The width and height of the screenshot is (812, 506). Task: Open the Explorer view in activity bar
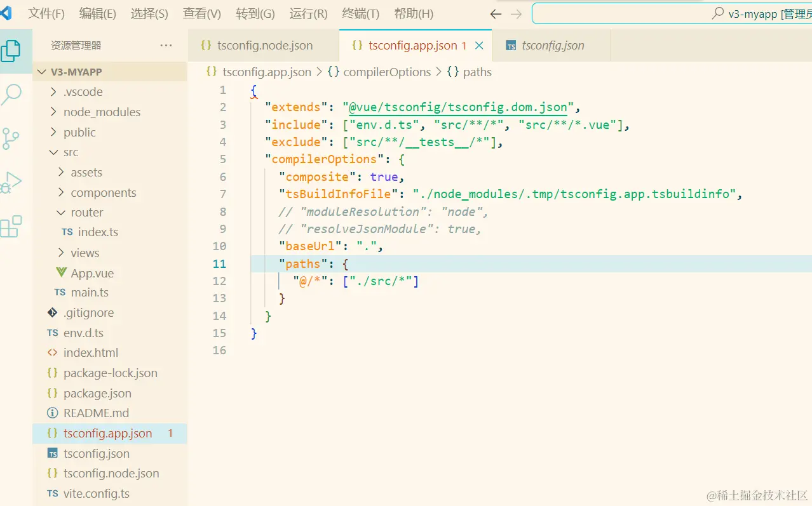(x=11, y=50)
